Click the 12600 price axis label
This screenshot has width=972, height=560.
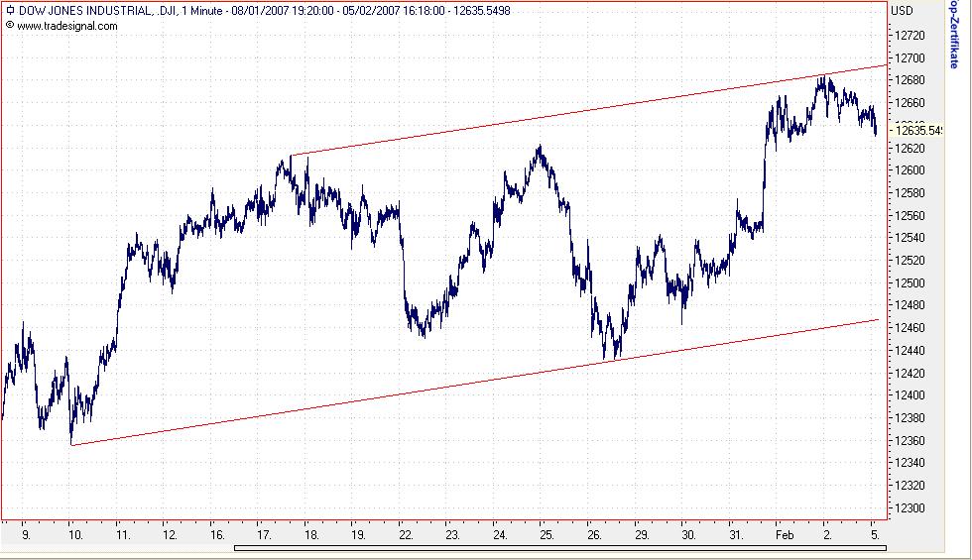(911, 170)
